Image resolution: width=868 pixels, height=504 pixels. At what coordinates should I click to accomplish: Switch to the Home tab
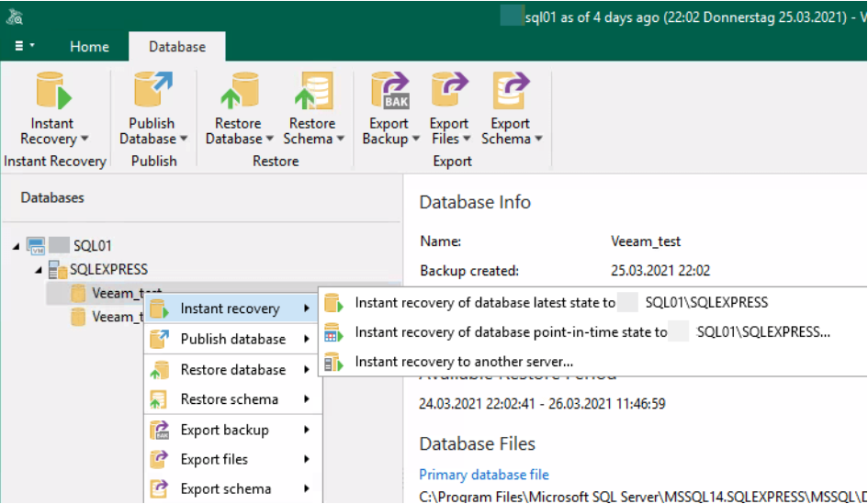tap(89, 47)
